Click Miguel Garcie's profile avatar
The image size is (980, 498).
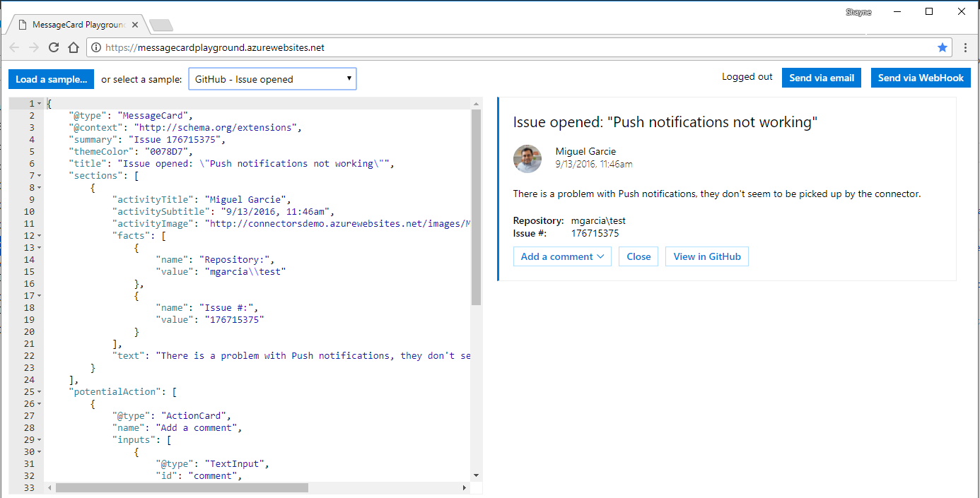tap(527, 159)
